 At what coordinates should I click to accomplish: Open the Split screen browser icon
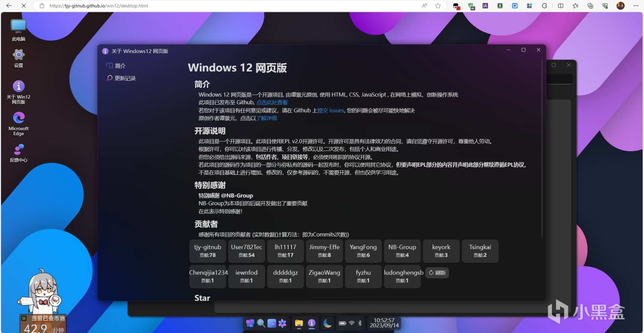click(560, 6)
